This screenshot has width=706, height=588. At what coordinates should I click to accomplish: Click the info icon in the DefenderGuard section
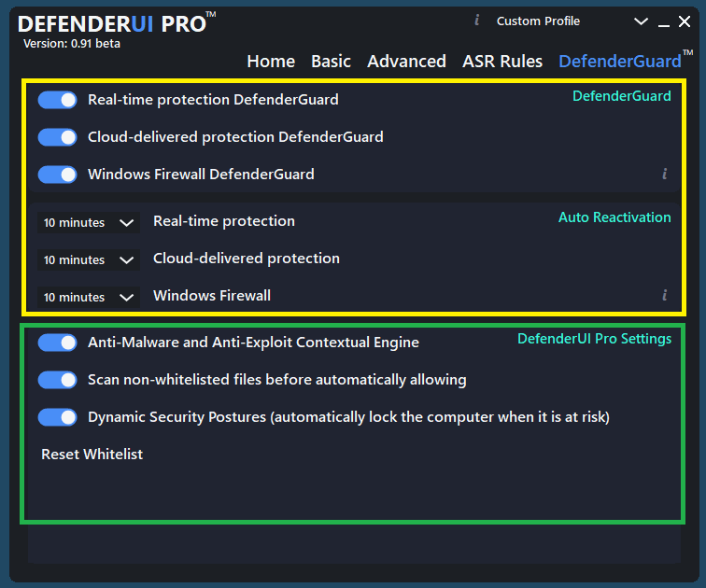(x=664, y=174)
